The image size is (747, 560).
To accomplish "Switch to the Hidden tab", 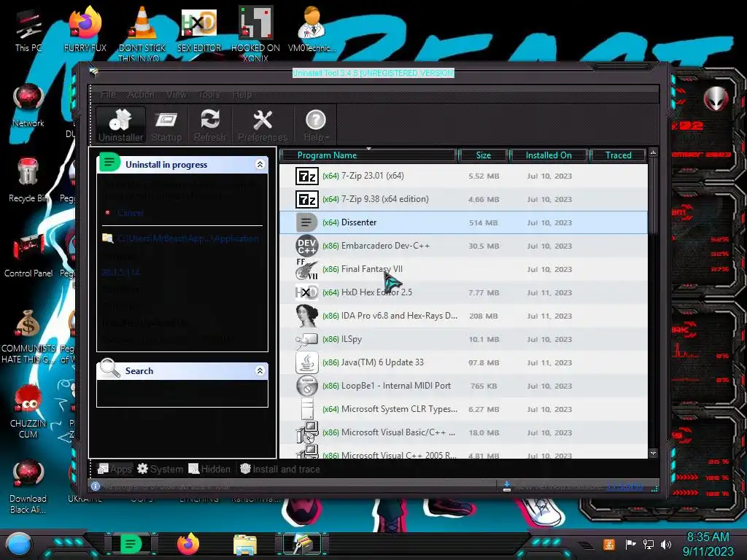I will point(209,469).
